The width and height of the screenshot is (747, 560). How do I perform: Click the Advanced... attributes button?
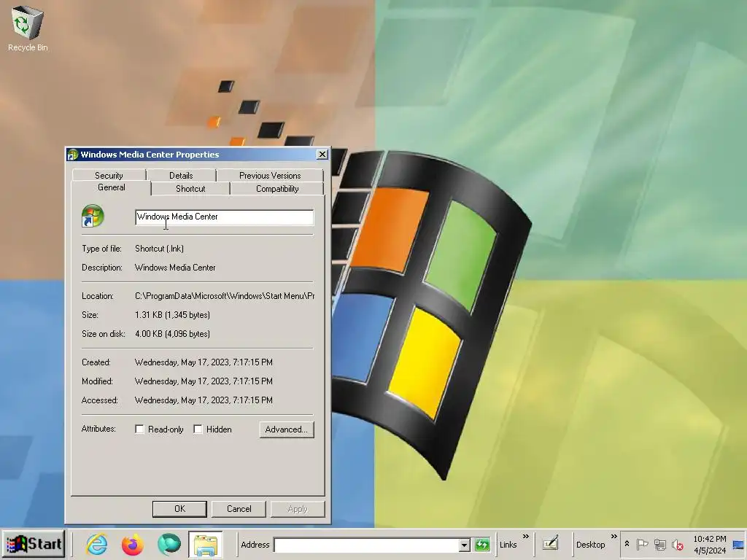pyautogui.click(x=286, y=429)
